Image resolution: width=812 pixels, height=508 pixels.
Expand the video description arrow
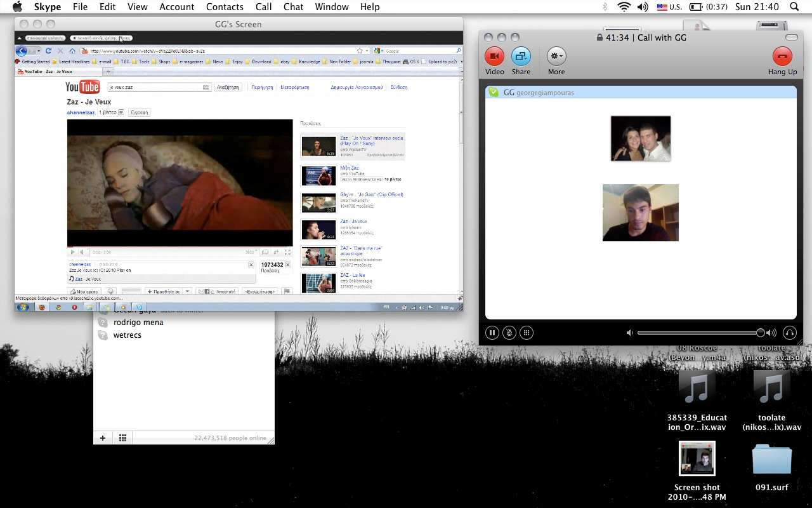[x=251, y=264]
